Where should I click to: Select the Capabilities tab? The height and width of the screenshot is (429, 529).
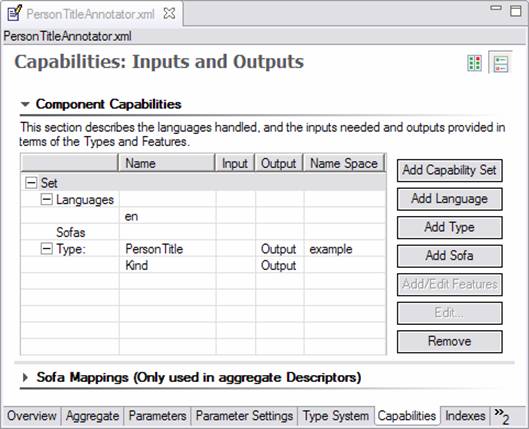tap(407, 416)
